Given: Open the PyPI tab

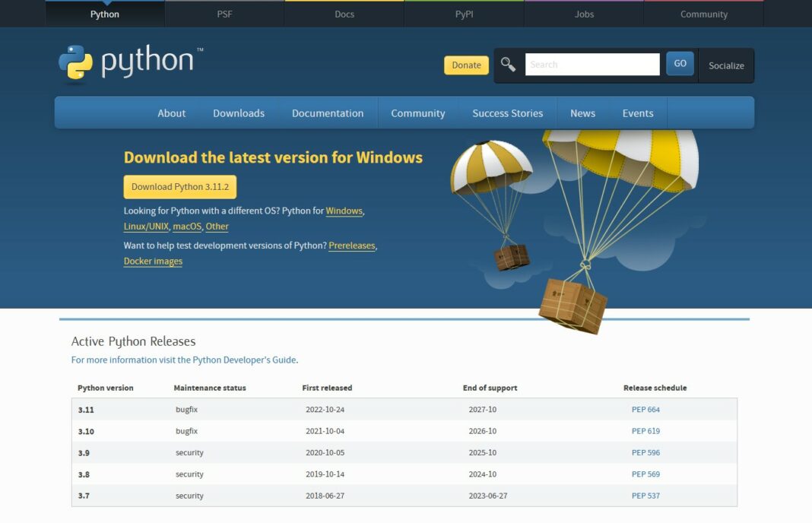Looking at the screenshot, I should click(464, 13).
